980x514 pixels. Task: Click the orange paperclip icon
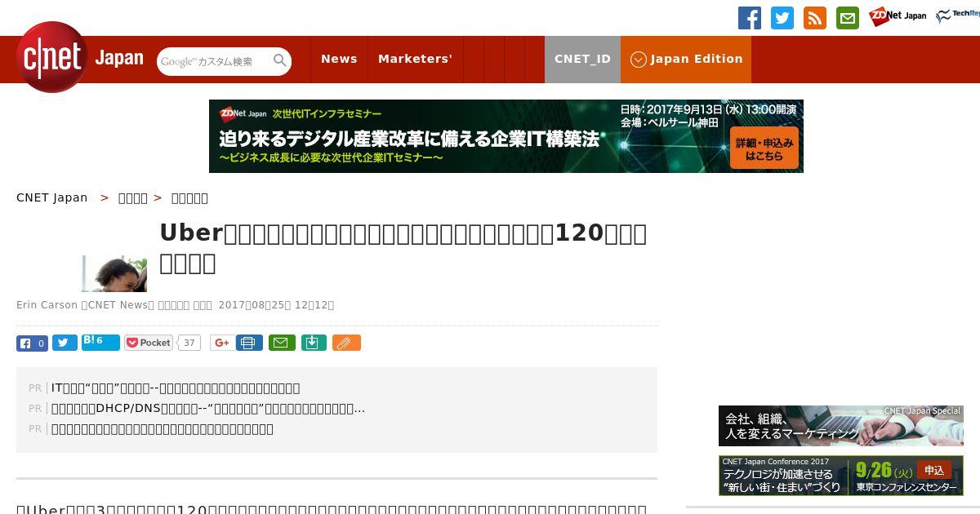pos(346,343)
